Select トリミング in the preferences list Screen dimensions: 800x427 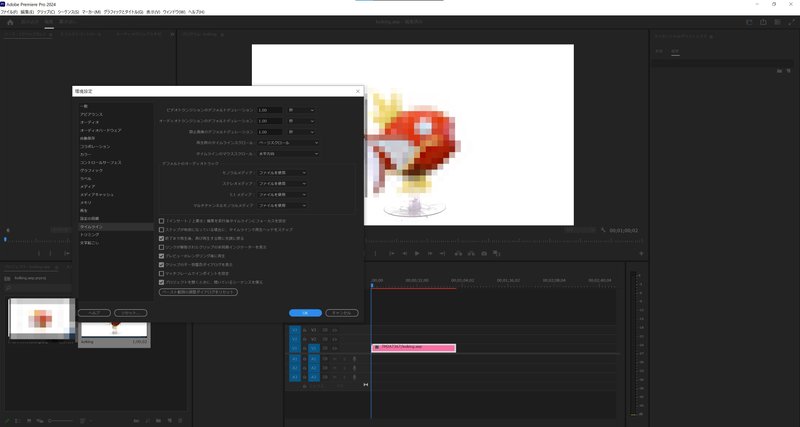coord(90,235)
